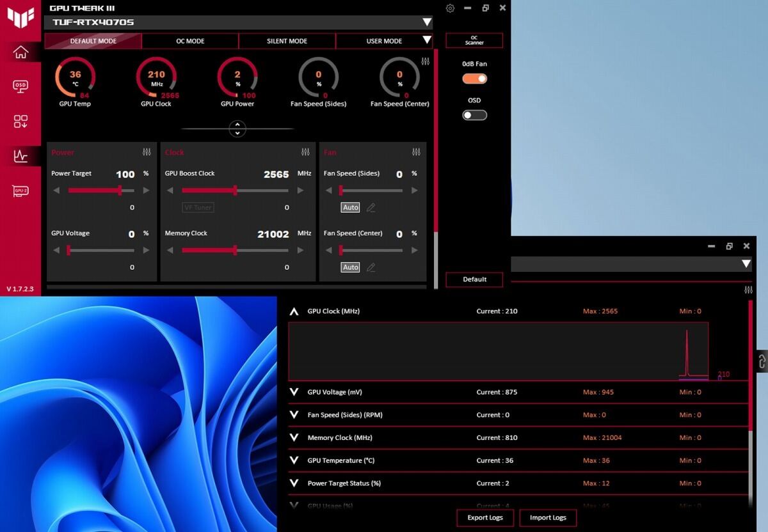Toggle Auto for Fan Speed (Center)
This screenshot has height=532, width=768.
pos(351,267)
